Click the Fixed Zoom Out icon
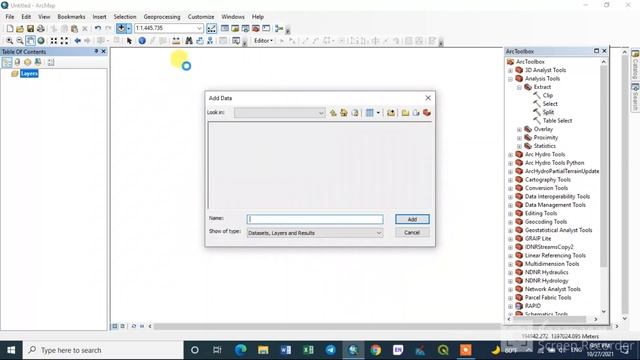Image resolution: width=640 pixels, height=360 pixels. [64, 41]
